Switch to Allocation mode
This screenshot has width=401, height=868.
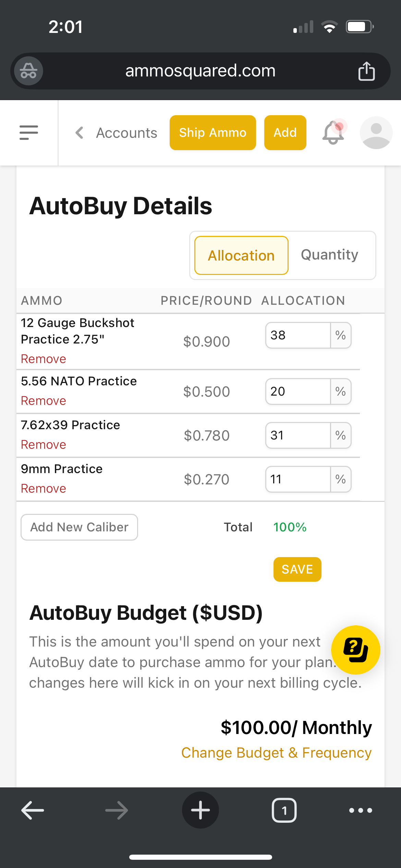241,255
